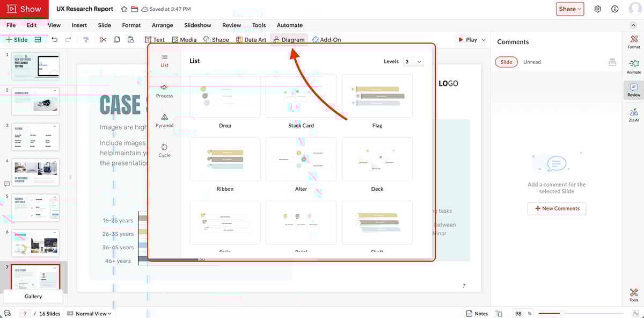Open the Animate panel
Image resolution: width=644 pixels, height=318 pixels.
pos(633,66)
